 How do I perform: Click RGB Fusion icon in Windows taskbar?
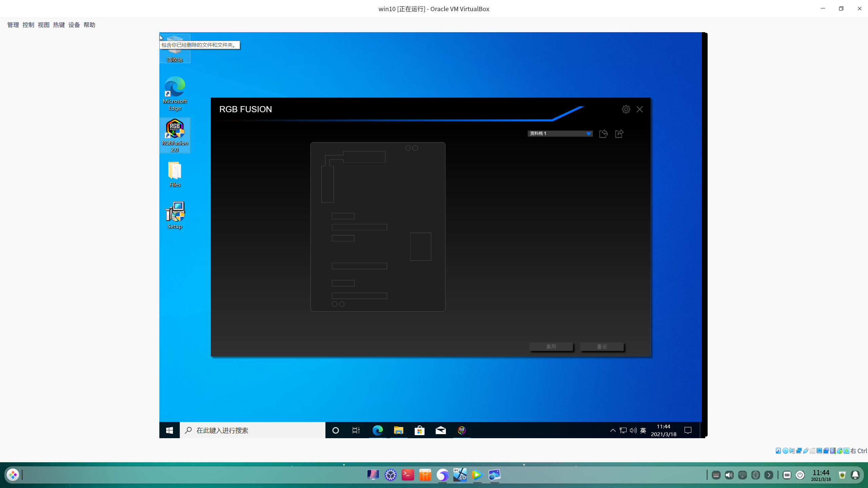(x=461, y=430)
